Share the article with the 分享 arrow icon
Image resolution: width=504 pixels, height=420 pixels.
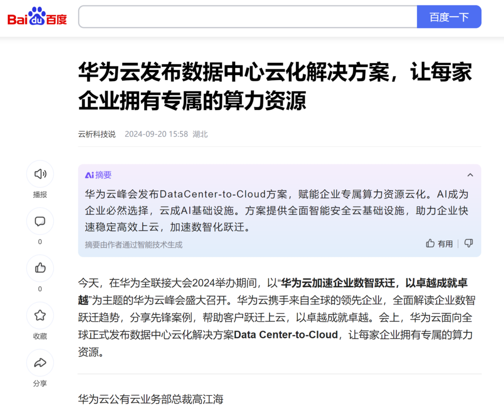[40, 362]
